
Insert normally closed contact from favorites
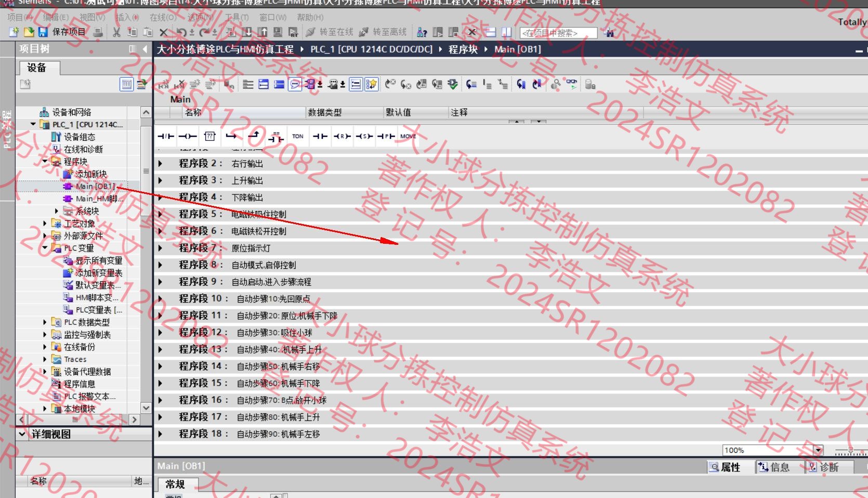click(x=166, y=136)
